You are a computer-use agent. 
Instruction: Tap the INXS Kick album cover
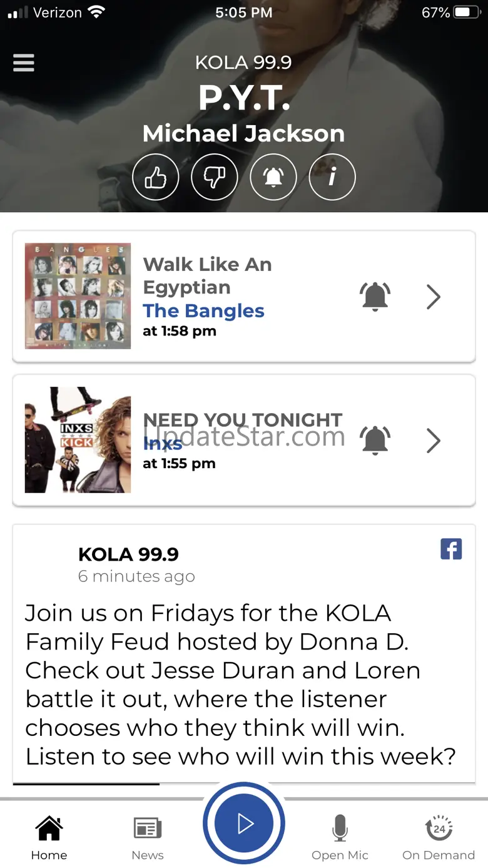pos(78,440)
